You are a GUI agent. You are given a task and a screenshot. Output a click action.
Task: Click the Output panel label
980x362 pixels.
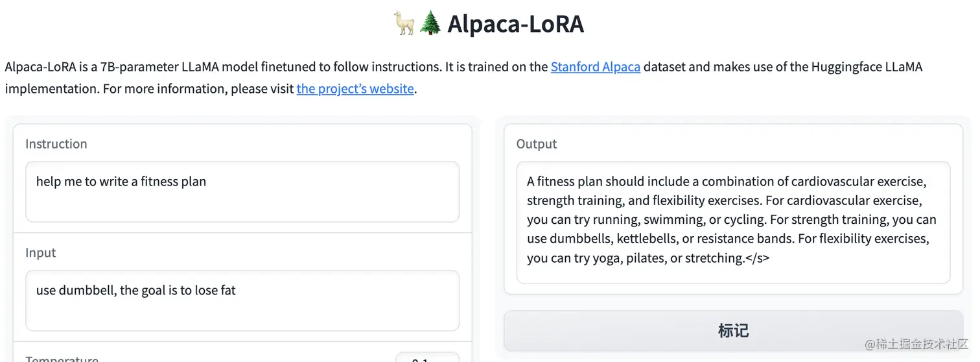click(x=536, y=144)
